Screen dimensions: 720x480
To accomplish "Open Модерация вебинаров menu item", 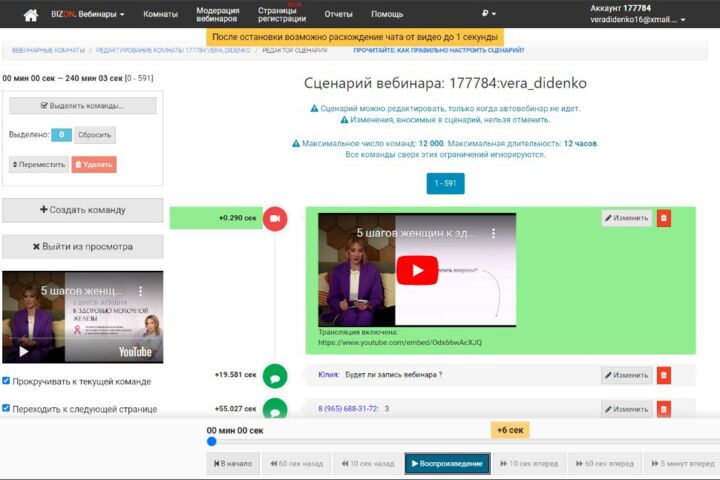I will coord(218,14).
